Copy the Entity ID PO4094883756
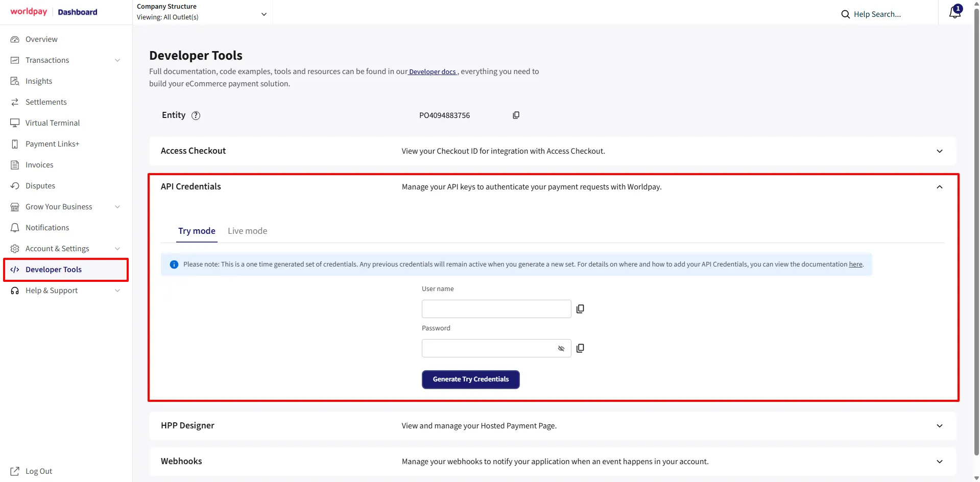This screenshot has height=482, width=980. pos(516,115)
